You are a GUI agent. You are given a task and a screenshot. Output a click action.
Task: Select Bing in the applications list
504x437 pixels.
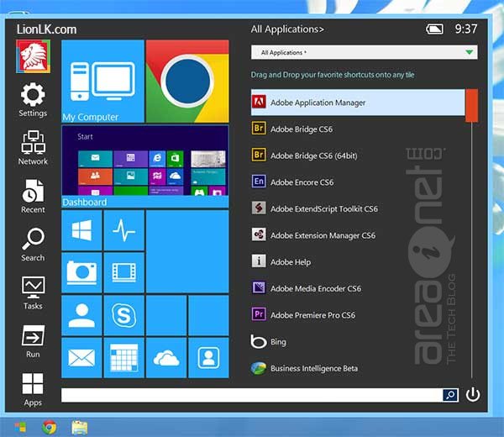pyautogui.click(x=358, y=342)
